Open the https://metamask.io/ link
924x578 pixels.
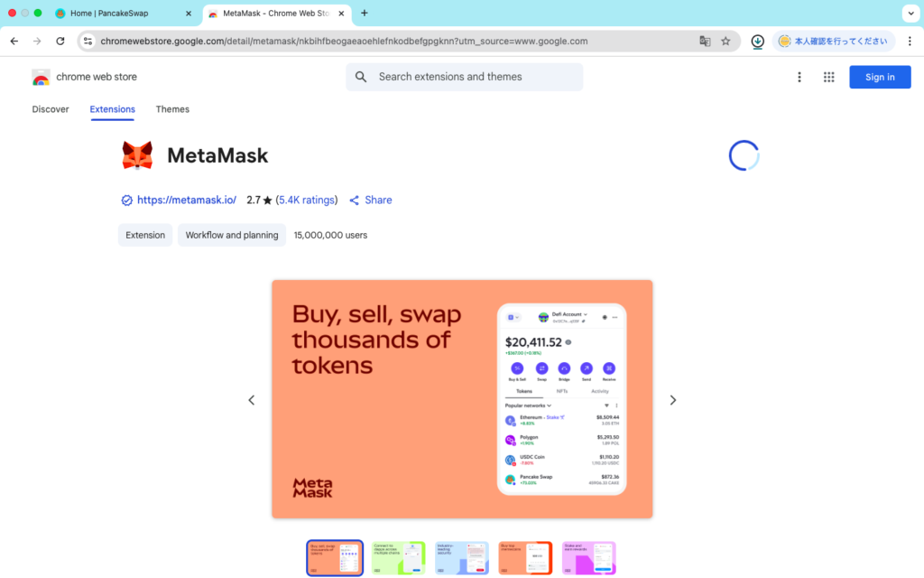[x=186, y=200]
